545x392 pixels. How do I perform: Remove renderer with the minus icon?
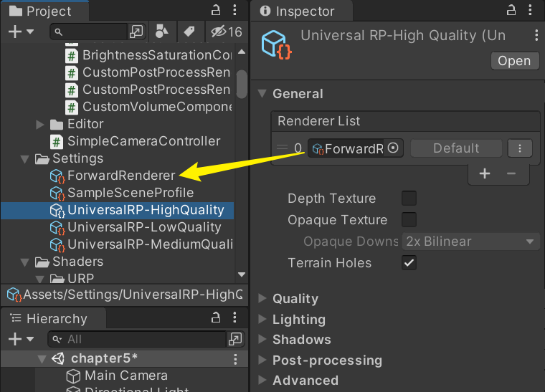(511, 173)
